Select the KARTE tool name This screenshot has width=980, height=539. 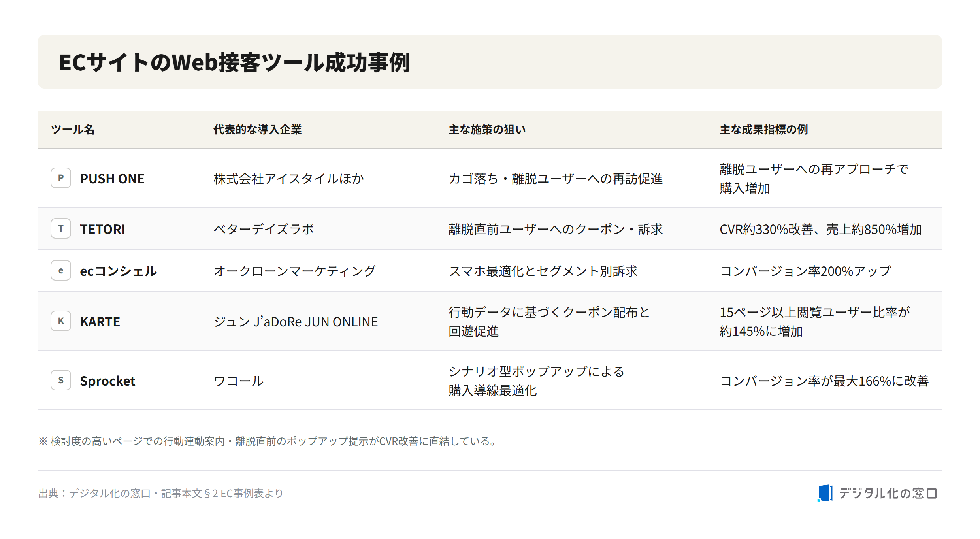click(100, 322)
